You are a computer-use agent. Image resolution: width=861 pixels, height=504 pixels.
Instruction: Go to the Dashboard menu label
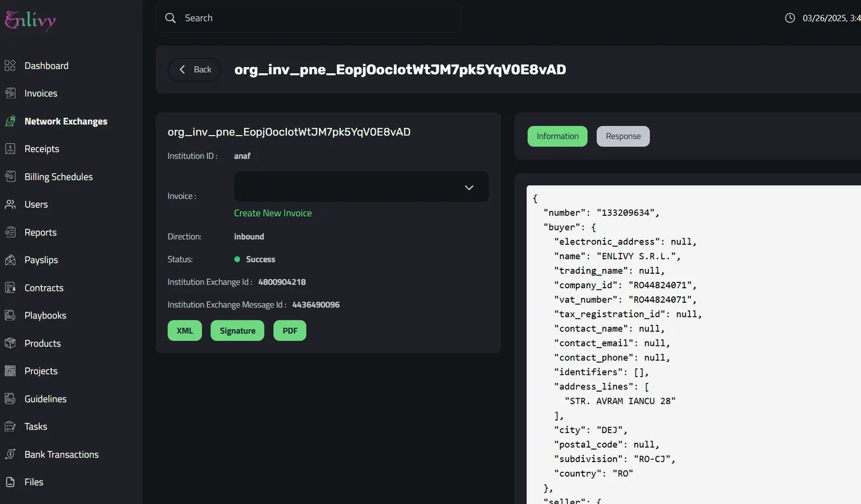click(46, 66)
